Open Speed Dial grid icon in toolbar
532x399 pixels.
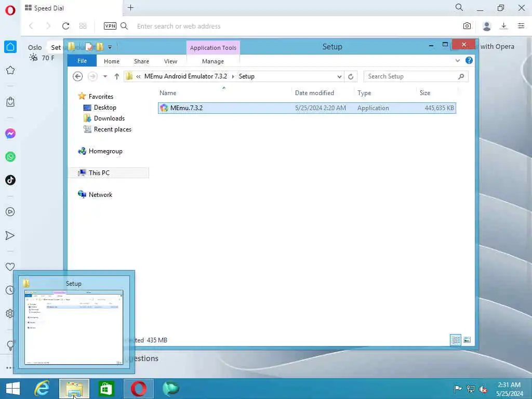point(83,26)
